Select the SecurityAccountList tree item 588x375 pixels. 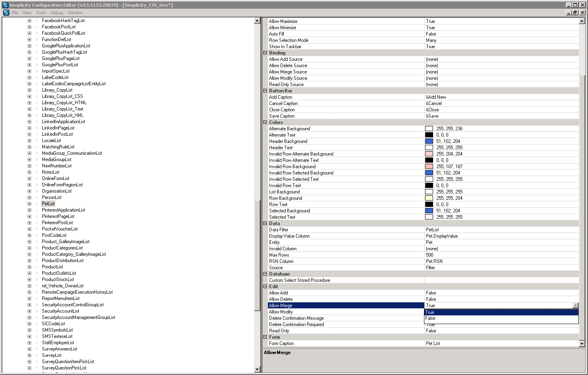point(60,311)
